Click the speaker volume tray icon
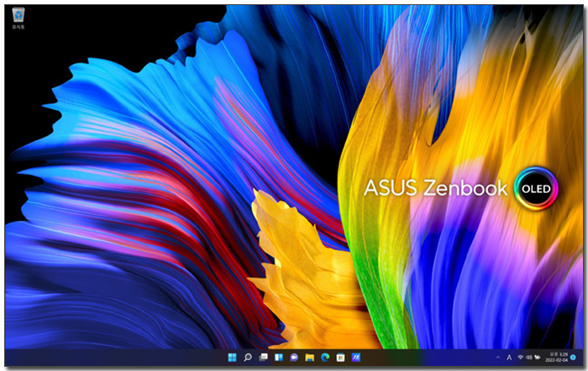 [528, 358]
